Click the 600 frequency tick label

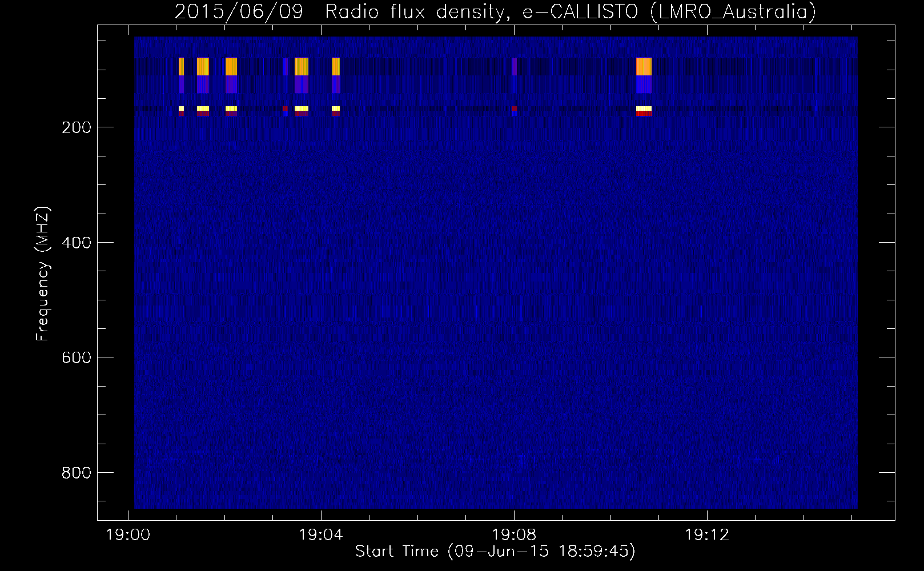76,357
